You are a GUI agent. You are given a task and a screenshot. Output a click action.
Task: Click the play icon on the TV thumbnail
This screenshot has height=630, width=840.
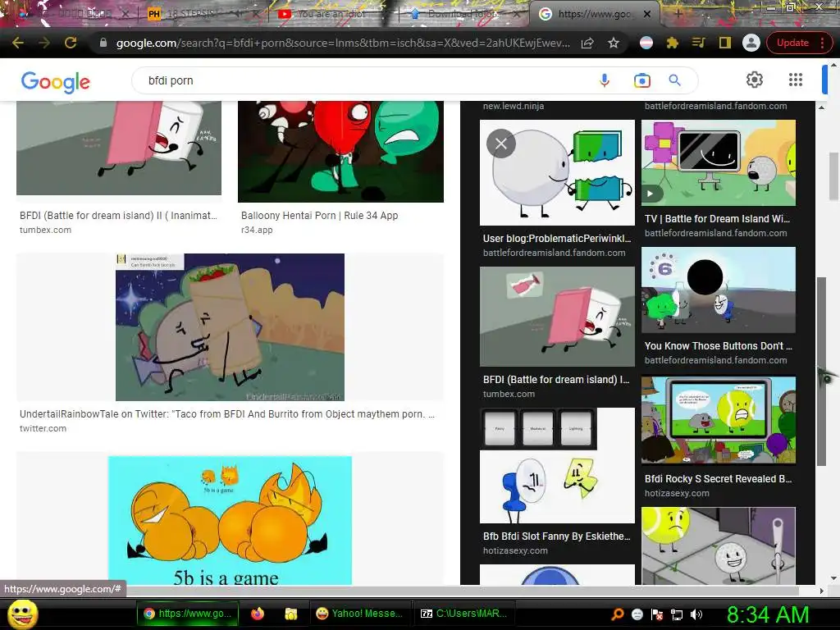650,194
